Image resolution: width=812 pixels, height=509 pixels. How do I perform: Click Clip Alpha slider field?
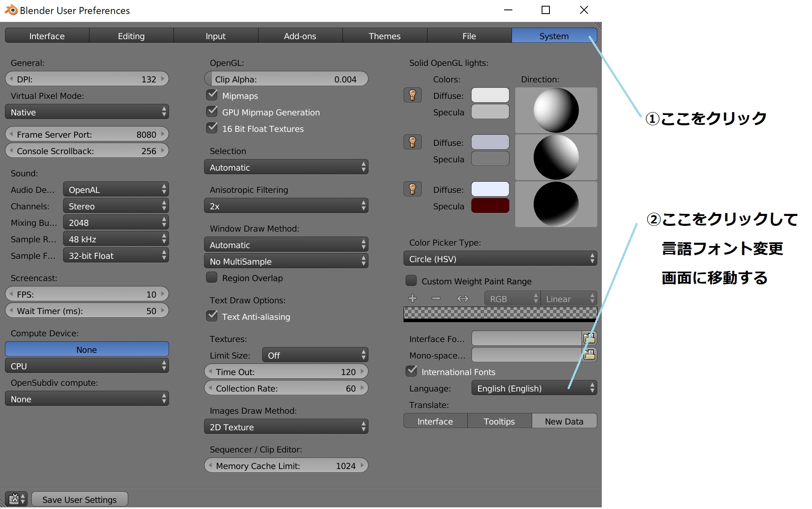(x=286, y=79)
